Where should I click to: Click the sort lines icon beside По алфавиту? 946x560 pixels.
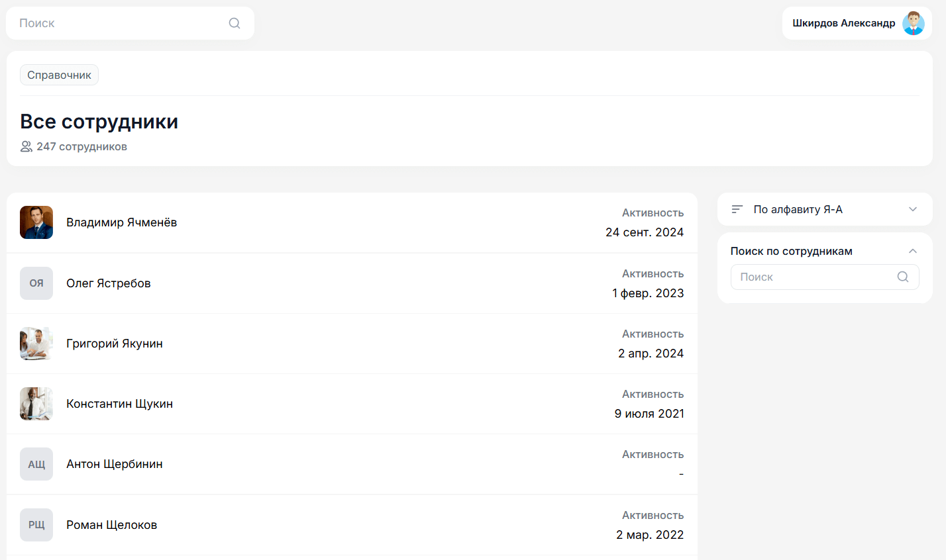point(737,209)
